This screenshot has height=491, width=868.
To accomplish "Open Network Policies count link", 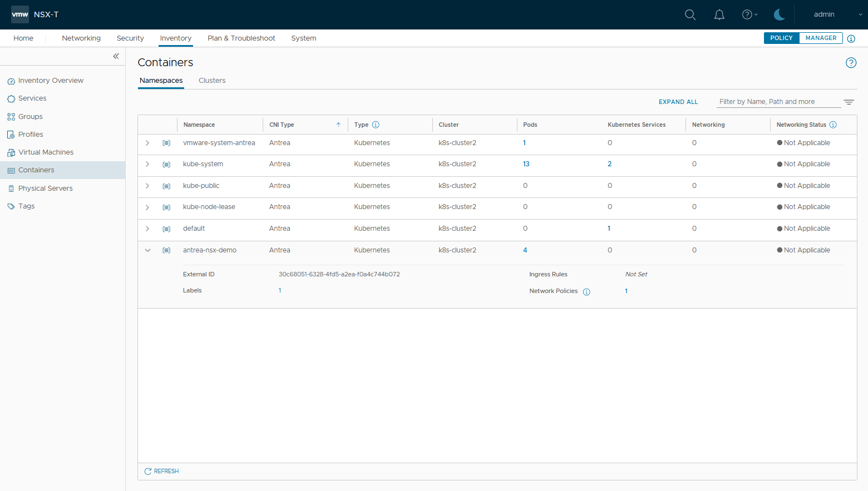I will (x=626, y=291).
